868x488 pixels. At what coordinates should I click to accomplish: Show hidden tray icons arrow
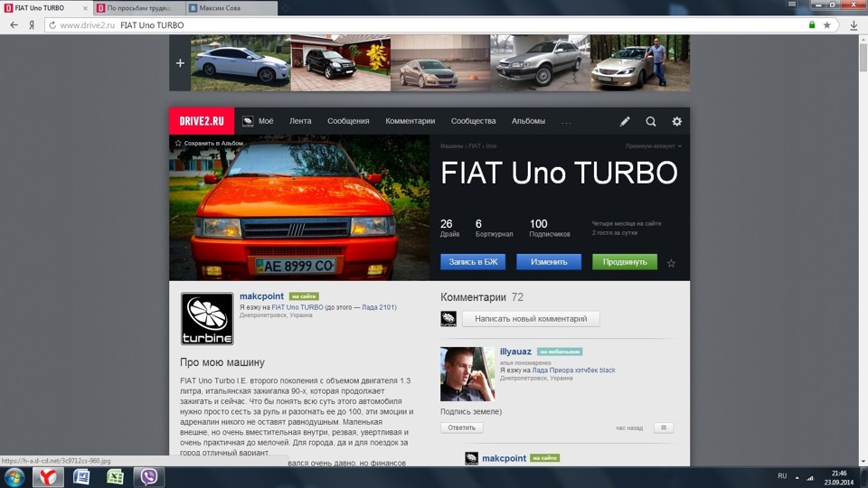point(797,477)
